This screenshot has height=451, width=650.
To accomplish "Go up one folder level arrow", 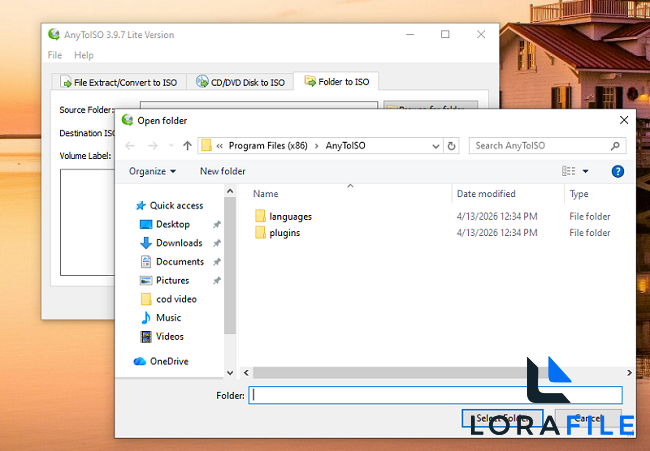I will pyautogui.click(x=187, y=145).
